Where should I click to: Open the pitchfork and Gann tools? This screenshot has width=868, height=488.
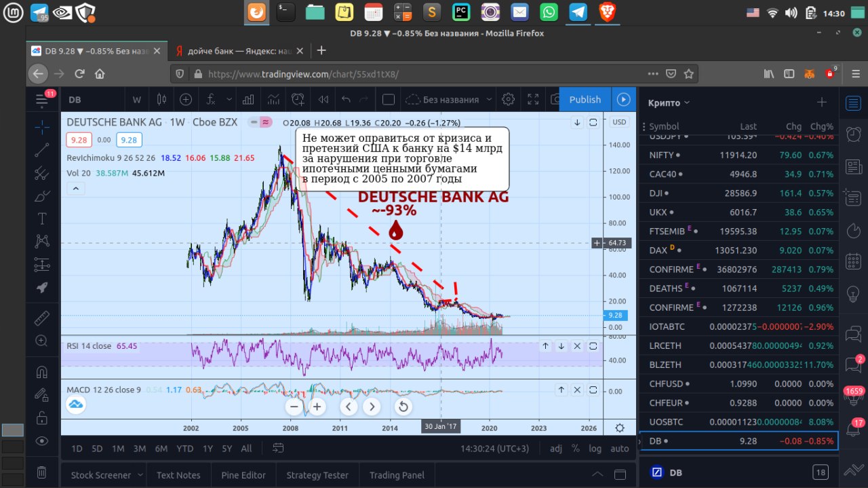click(x=42, y=173)
